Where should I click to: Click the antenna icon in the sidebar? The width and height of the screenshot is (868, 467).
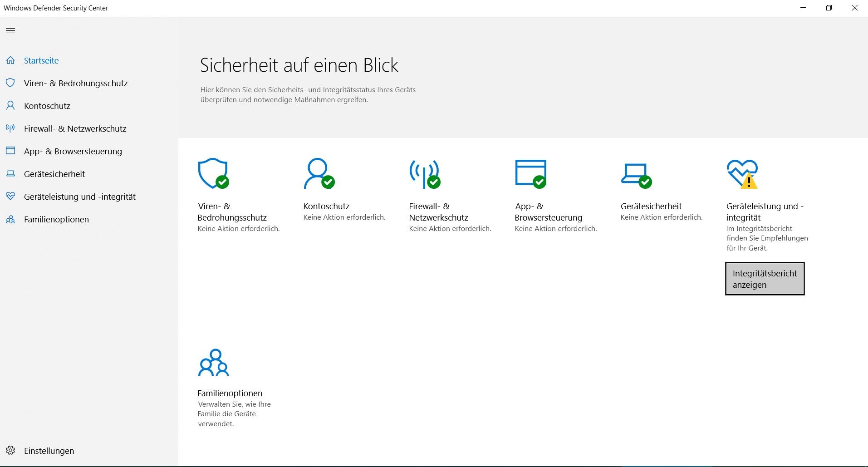10,128
